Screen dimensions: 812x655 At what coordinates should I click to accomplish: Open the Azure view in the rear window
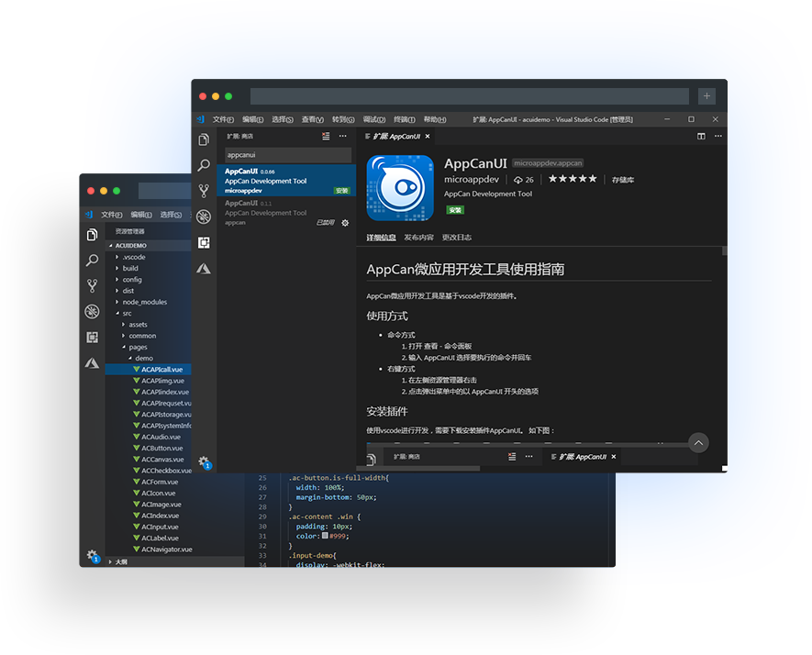click(x=92, y=363)
